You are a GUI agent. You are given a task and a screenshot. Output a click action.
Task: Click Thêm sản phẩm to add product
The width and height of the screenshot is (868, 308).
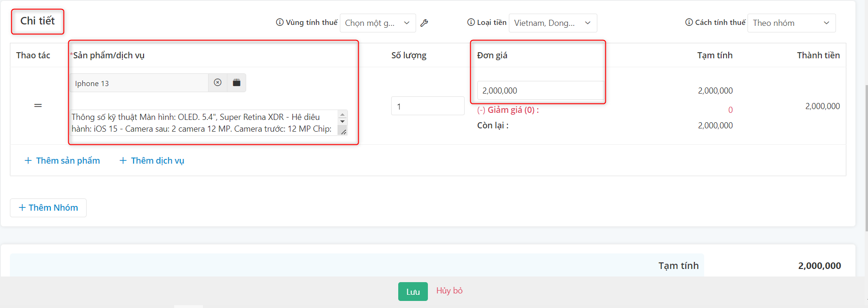(62, 161)
